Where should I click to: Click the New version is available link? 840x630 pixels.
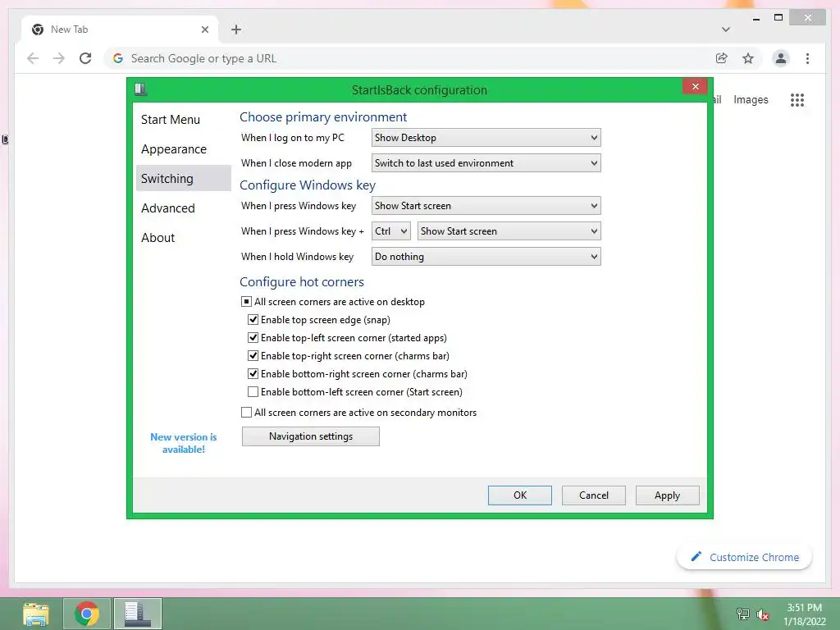coord(183,443)
